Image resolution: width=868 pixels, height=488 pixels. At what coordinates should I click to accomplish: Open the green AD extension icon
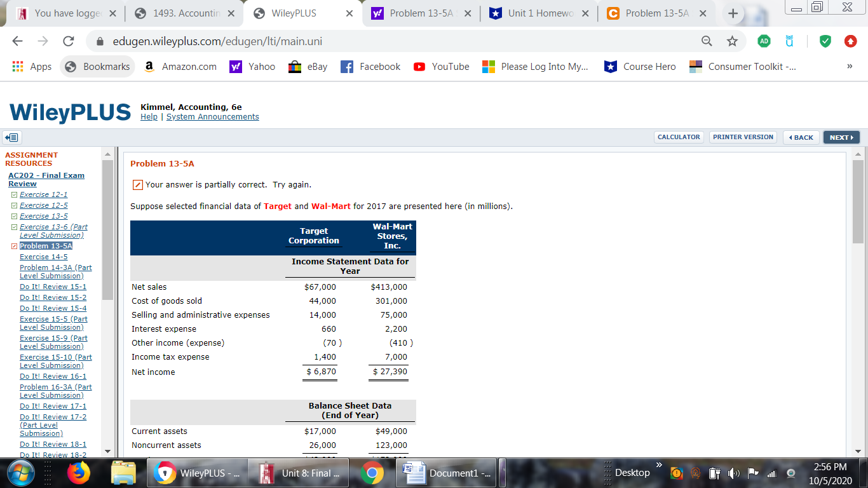[764, 41]
